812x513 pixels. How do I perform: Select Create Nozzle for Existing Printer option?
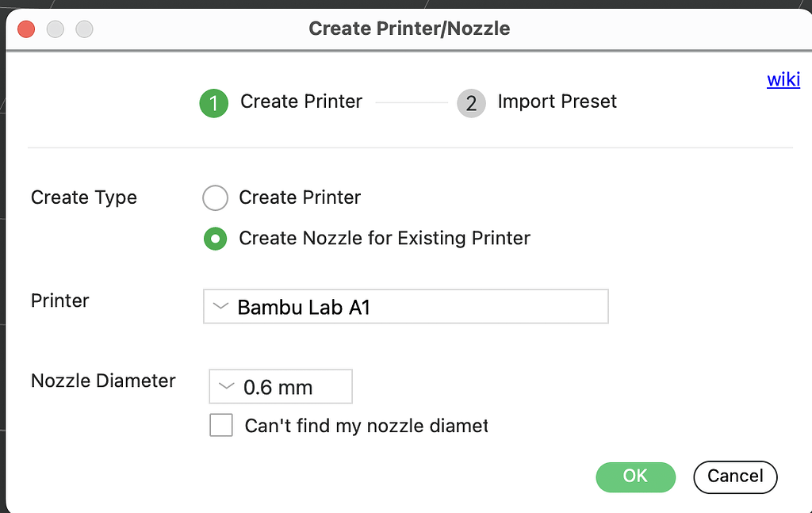[x=216, y=238]
